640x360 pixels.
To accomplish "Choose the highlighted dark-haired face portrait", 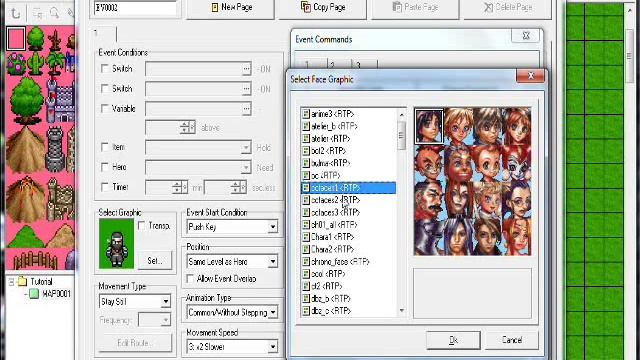I will pyautogui.click(x=429, y=126).
